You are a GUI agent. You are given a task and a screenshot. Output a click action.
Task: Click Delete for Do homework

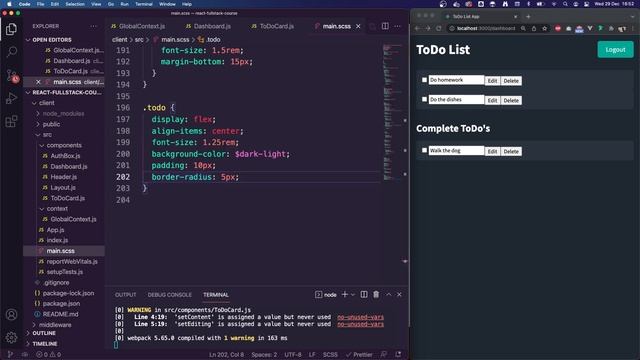click(511, 81)
